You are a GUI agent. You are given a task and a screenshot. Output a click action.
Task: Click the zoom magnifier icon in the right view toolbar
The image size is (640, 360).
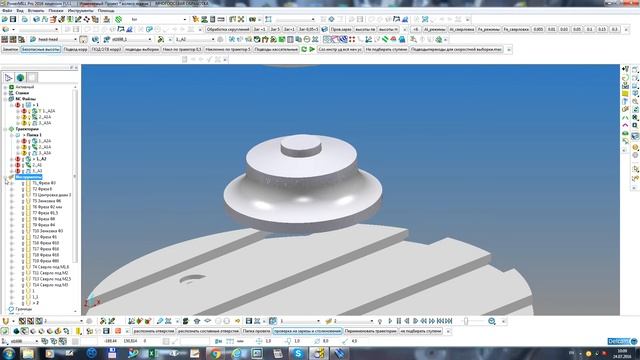click(635, 102)
